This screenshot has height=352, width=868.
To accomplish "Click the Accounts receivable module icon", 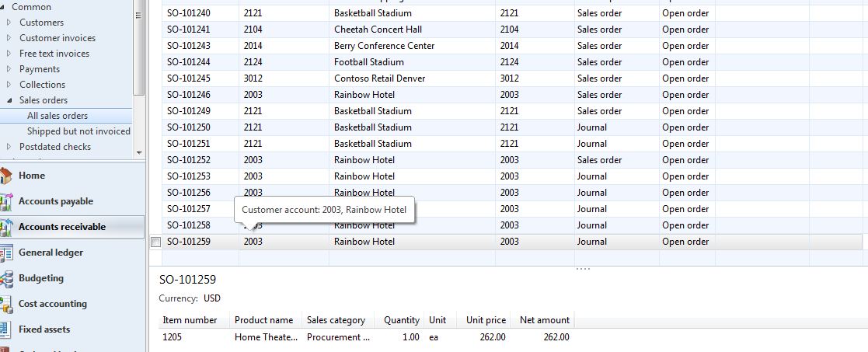I will pos(6,228).
